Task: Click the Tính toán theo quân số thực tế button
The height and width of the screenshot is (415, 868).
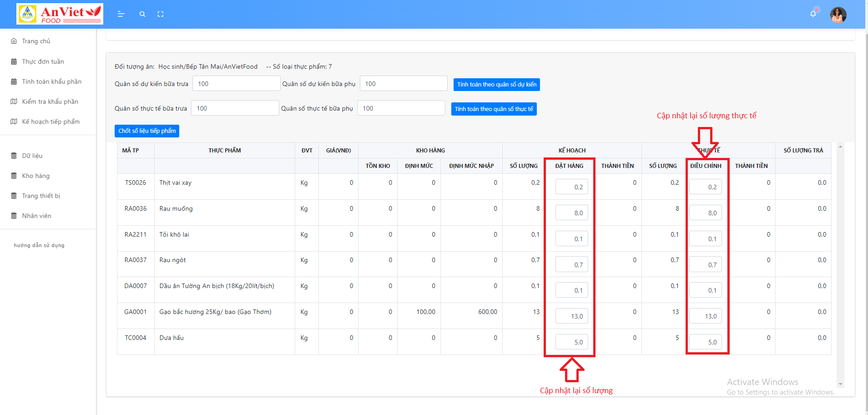Action: click(x=494, y=109)
